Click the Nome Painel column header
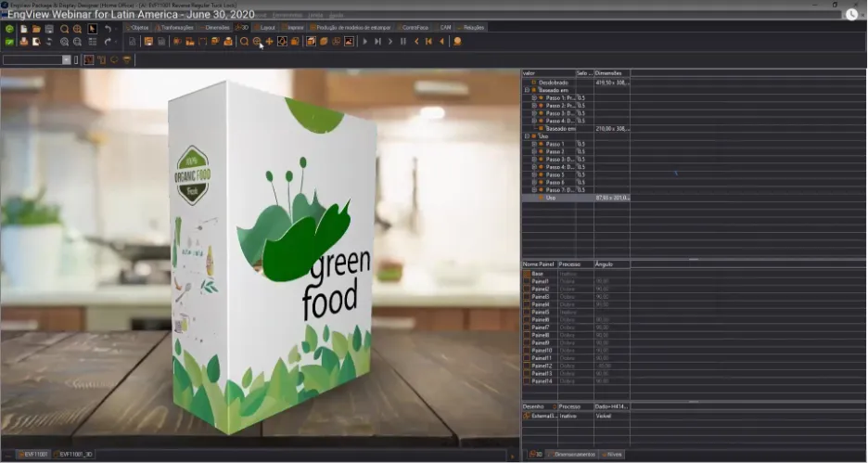The image size is (868, 463). click(539, 264)
